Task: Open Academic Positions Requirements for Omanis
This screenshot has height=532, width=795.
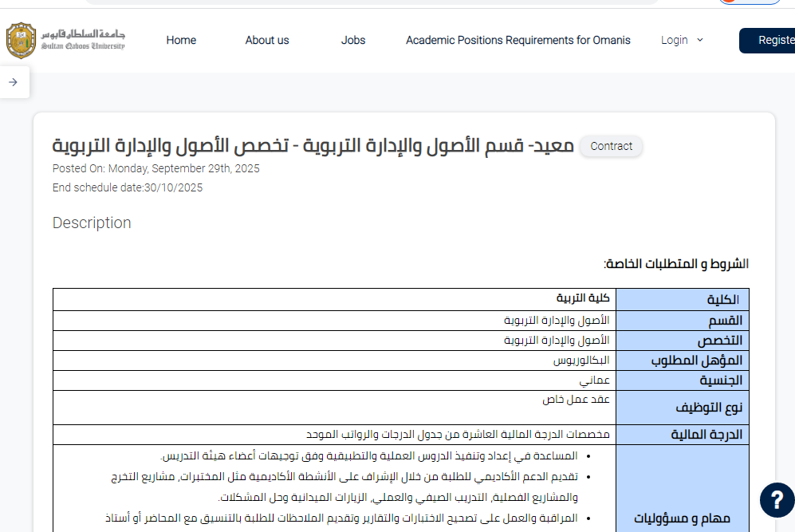Action: (518, 41)
